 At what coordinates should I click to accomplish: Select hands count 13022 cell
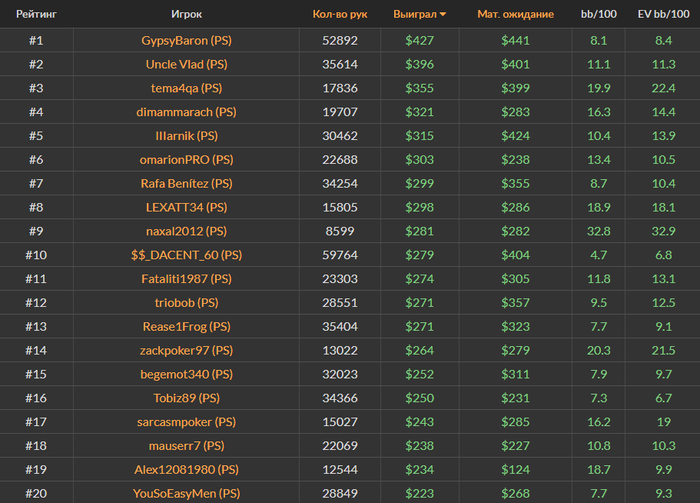click(x=340, y=350)
